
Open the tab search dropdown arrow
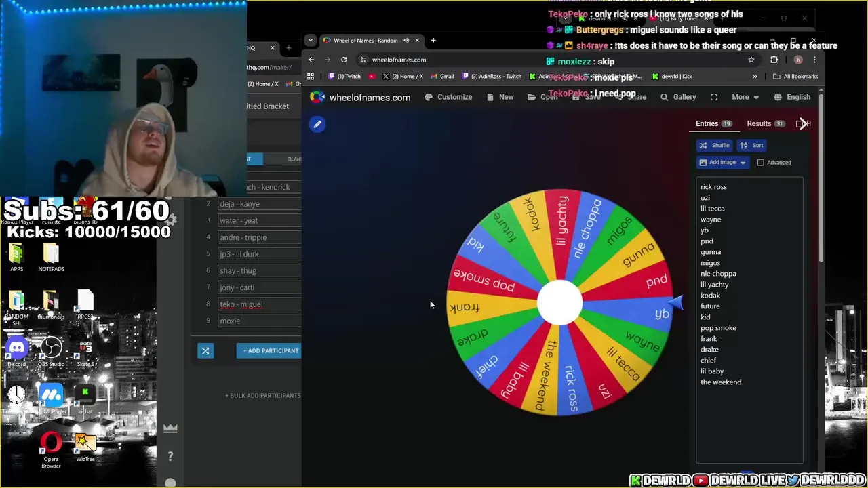tap(311, 41)
